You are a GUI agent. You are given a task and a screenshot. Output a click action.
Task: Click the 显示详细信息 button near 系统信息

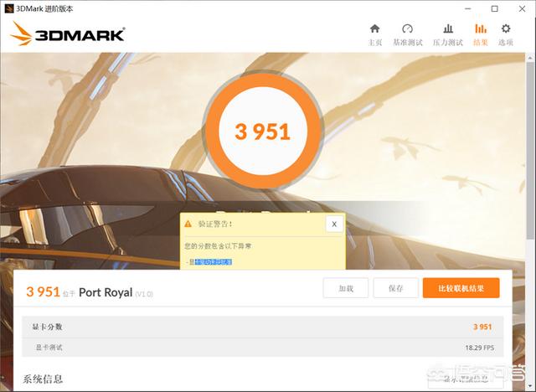coord(466,379)
